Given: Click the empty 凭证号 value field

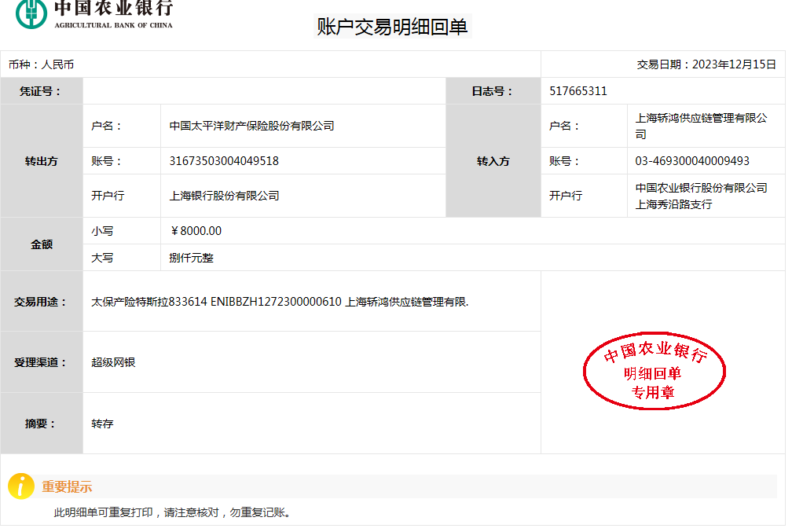Looking at the screenshot, I should 264,91.
